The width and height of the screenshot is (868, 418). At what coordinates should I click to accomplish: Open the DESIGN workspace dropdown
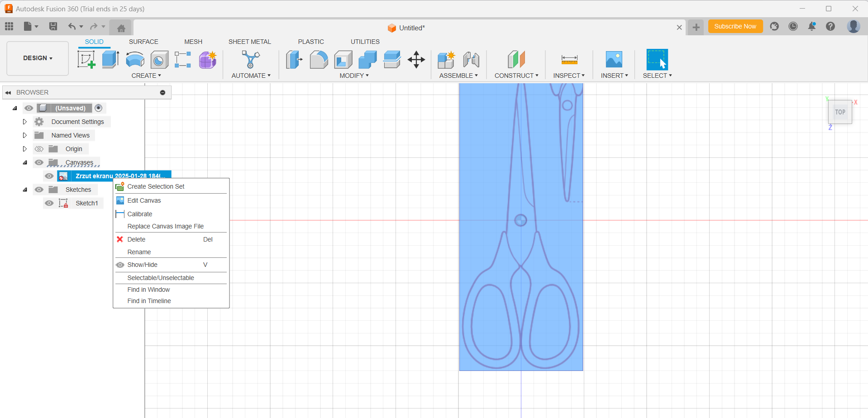38,58
